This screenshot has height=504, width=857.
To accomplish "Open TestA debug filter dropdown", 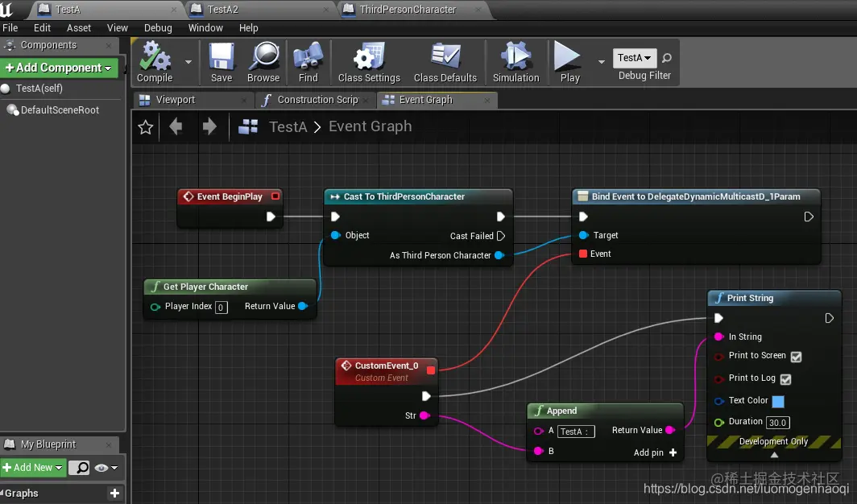I will 634,58.
